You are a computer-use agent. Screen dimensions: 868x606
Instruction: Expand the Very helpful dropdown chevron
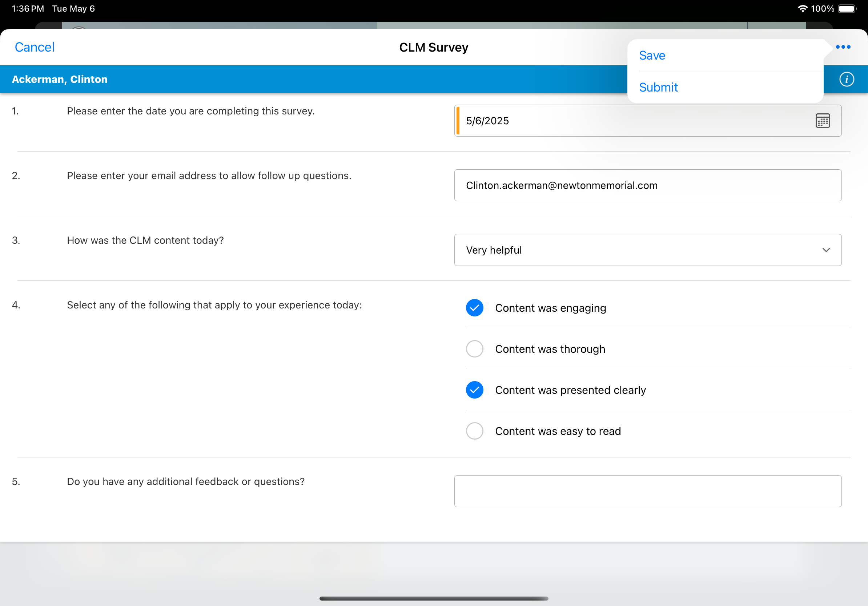click(x=826, y=250)
